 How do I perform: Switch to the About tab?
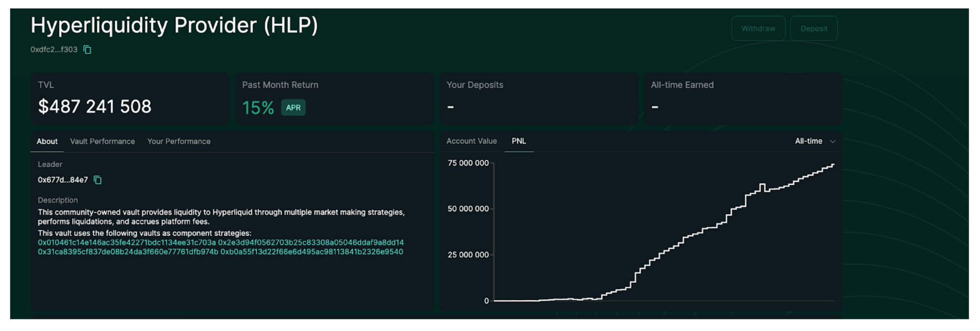tap(47, 141)
